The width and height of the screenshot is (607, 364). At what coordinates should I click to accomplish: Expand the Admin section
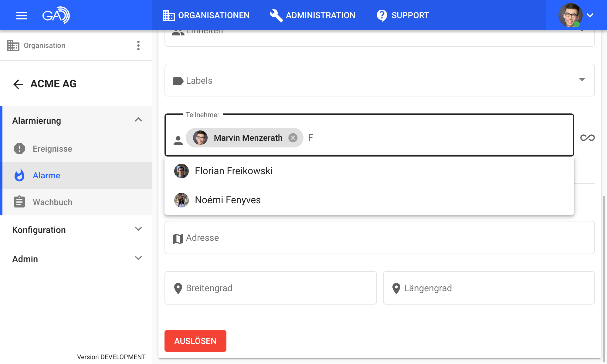pos(138,258)
